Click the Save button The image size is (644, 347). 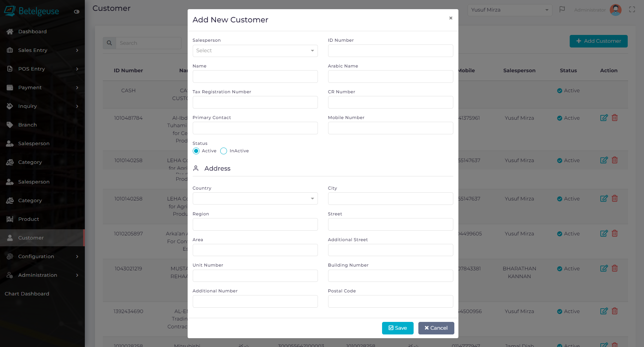tap(397, 328)
